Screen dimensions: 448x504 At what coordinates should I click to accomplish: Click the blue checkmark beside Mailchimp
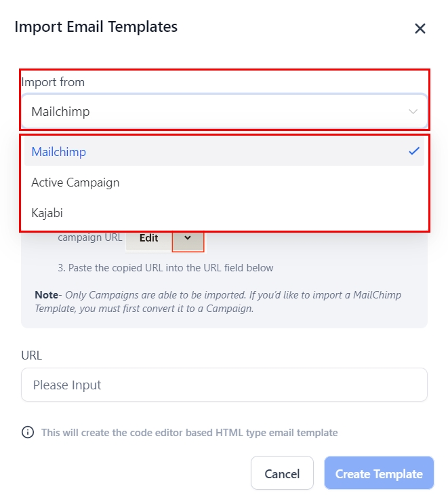click(414, 151)
